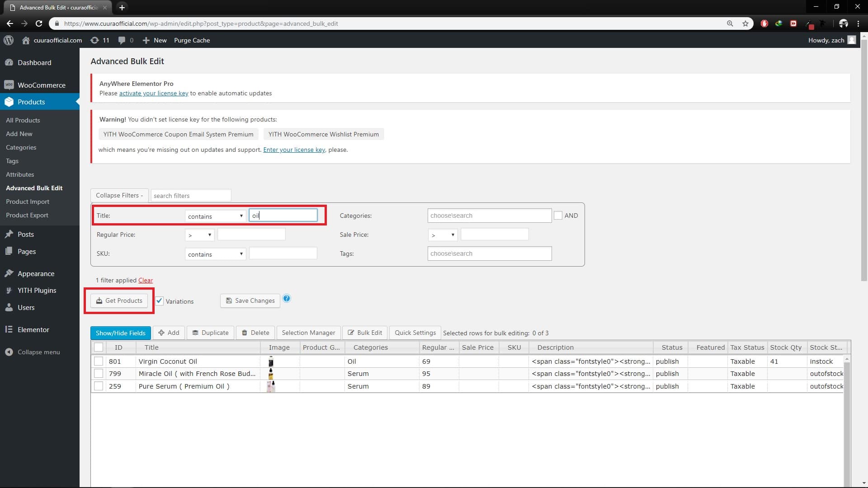
Task: Open the comments bubble icon
Action: point(122,40)
